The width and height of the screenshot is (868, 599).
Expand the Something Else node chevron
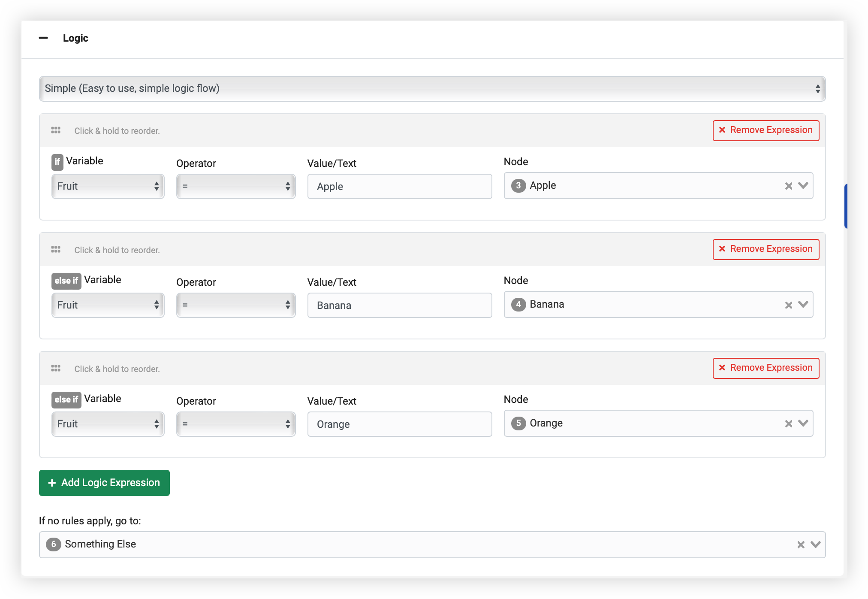pos(816,545)
